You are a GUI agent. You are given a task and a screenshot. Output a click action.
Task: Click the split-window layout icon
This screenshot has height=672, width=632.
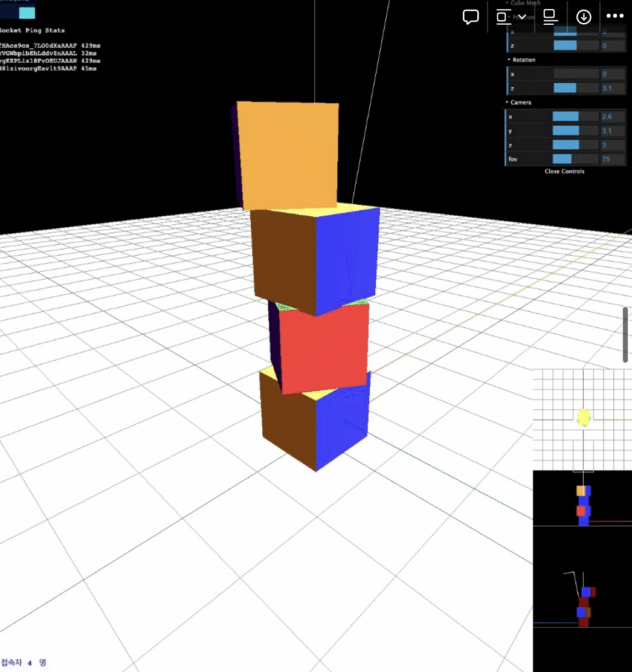pos(501,17)
